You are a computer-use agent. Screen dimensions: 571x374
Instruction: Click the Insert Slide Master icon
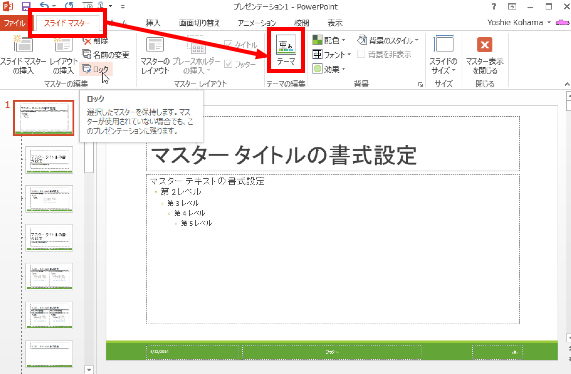23,45
